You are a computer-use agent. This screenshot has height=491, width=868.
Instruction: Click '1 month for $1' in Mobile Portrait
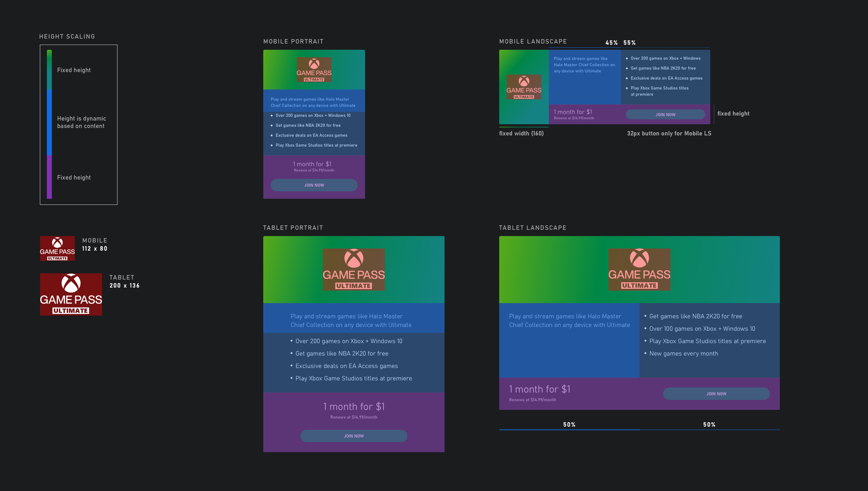click(312, 164)
